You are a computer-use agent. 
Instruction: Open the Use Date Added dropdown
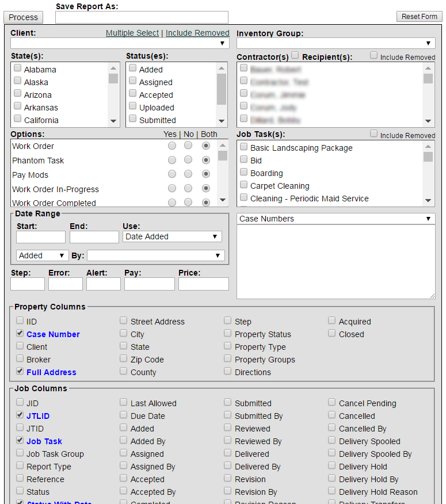pos(172,236)
